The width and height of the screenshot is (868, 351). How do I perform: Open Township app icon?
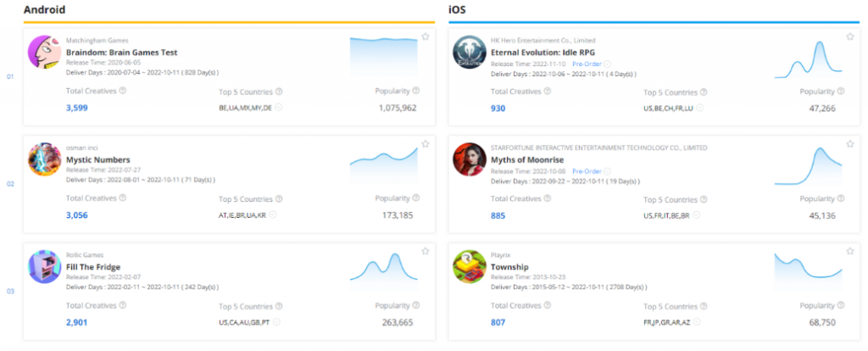click(470, 267)
